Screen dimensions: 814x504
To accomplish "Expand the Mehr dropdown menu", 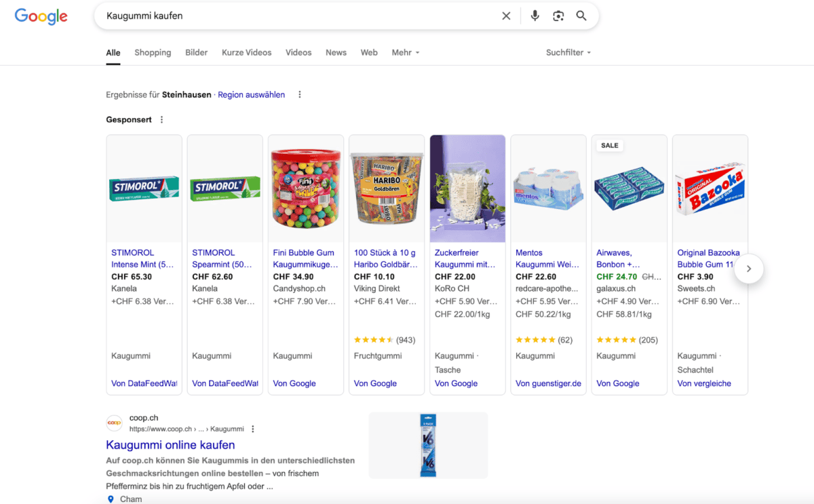I will click(405, 53).
